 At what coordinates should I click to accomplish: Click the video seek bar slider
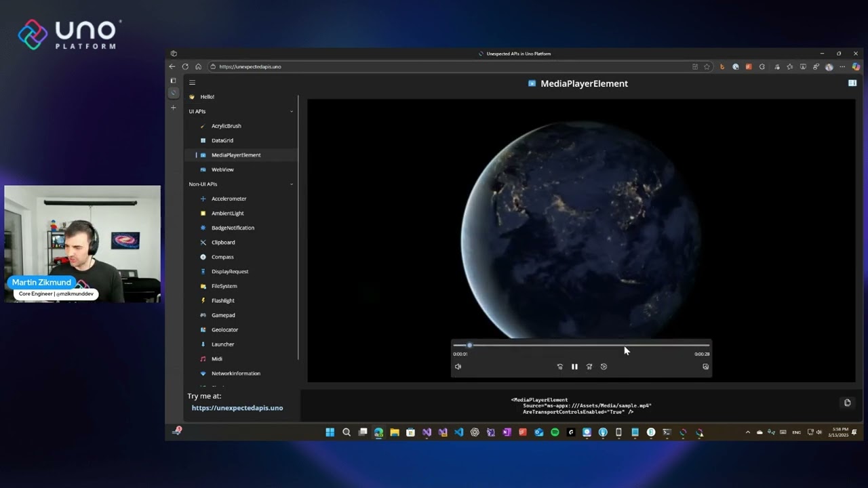[x=581, y=346]
